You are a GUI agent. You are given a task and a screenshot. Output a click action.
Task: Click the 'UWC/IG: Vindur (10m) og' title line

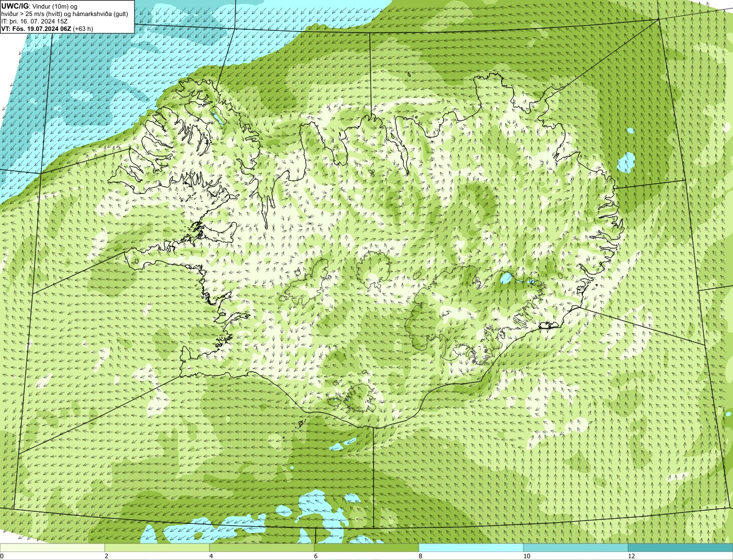coord(40,6)
